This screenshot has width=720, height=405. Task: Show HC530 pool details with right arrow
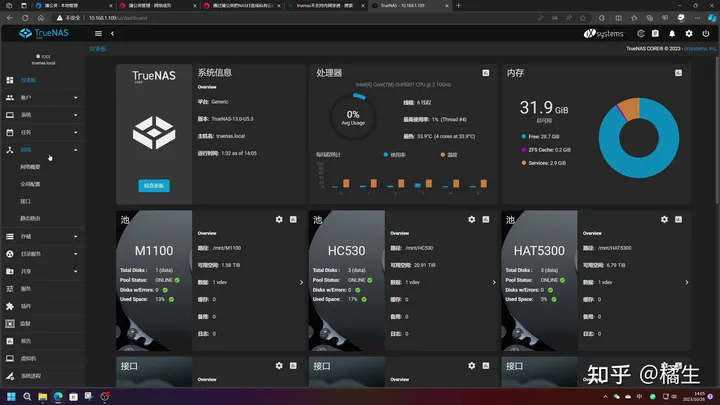tap(494, 282)
